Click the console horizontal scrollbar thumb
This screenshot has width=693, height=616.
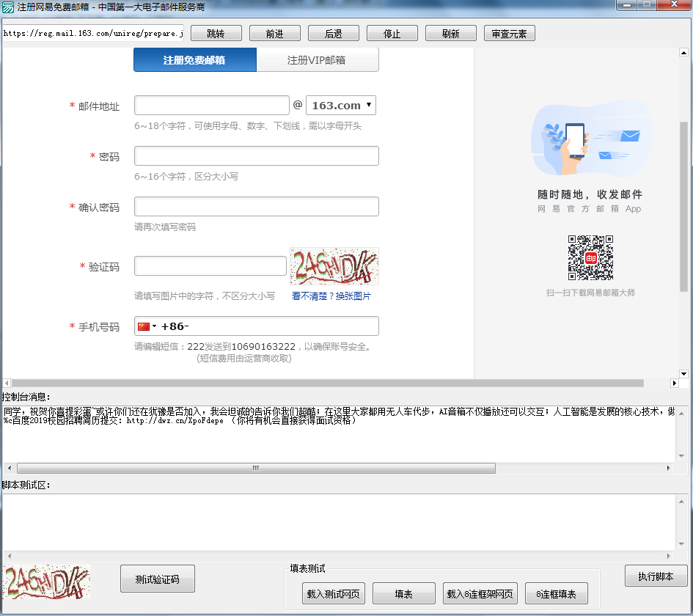(x=256, y=468)
